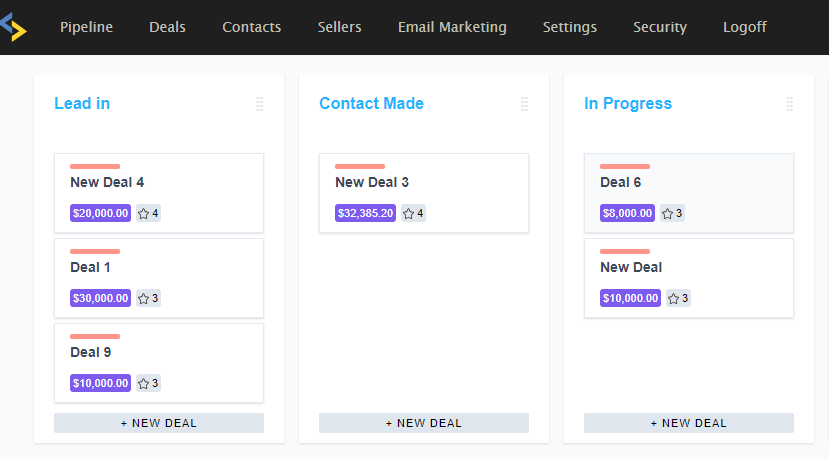
Task: Click the star rating on Deal 1
Action: (148, 298)
